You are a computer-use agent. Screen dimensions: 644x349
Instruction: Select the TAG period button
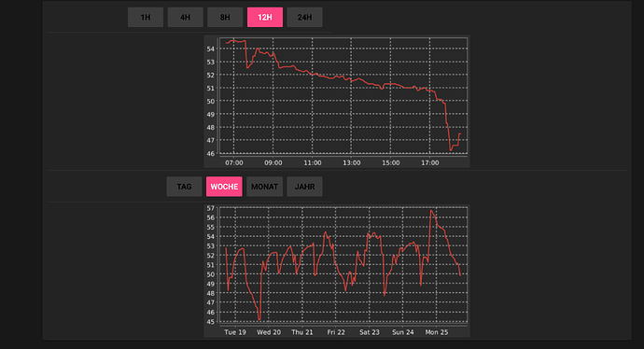pos(185,187)
